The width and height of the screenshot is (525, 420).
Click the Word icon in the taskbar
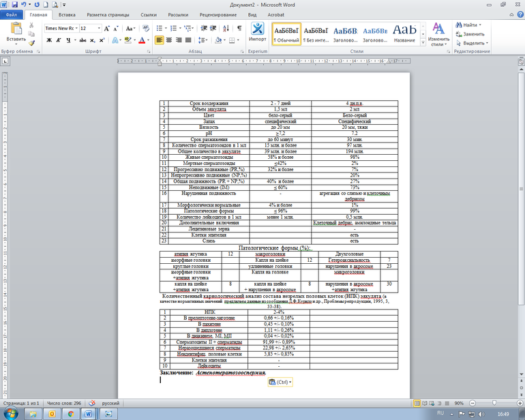click(x=89, y=413)
